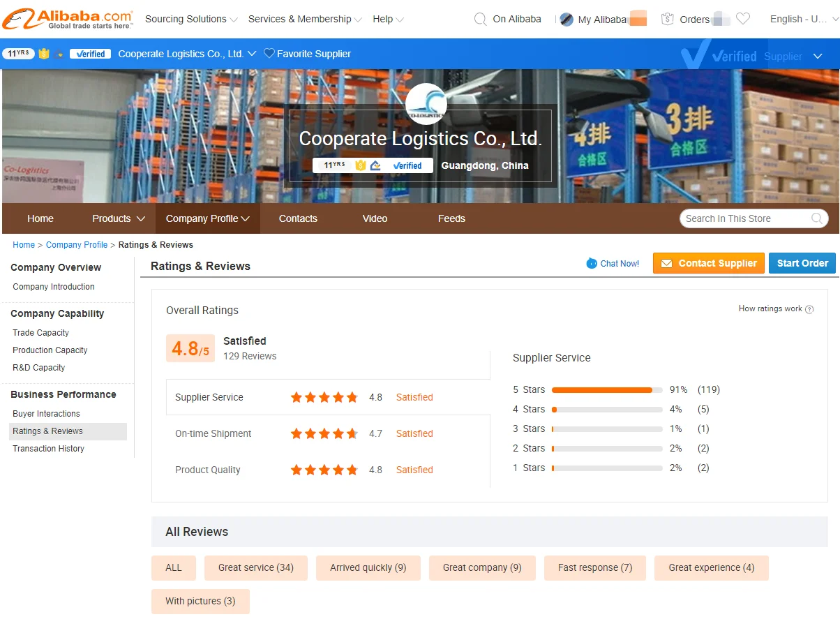Toggle Favorite Supplier heart
Viewport: 840px width, 626px height.
269,54
